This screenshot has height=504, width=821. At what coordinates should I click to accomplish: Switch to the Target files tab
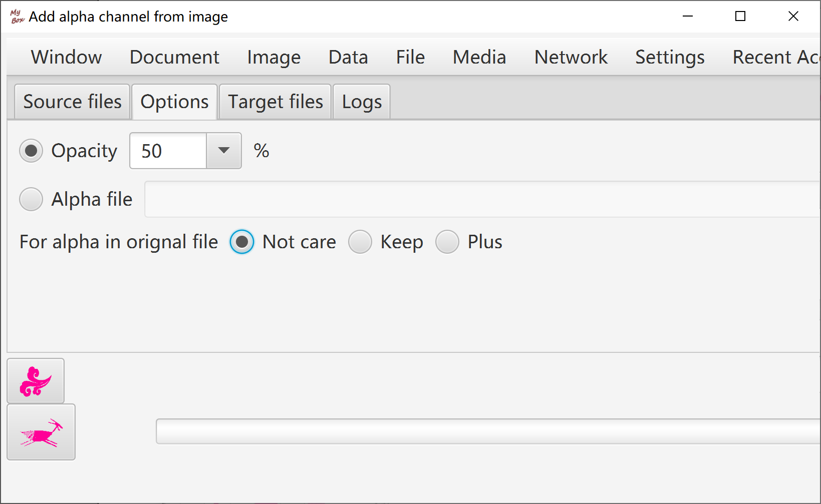[x=276, y=102]
